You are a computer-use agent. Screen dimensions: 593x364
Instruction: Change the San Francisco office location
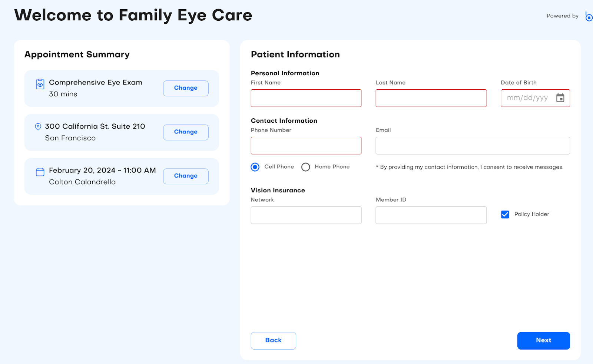point(185,132)
